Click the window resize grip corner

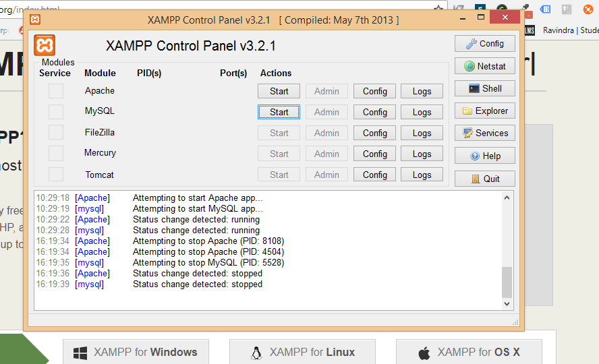[515, 322]
